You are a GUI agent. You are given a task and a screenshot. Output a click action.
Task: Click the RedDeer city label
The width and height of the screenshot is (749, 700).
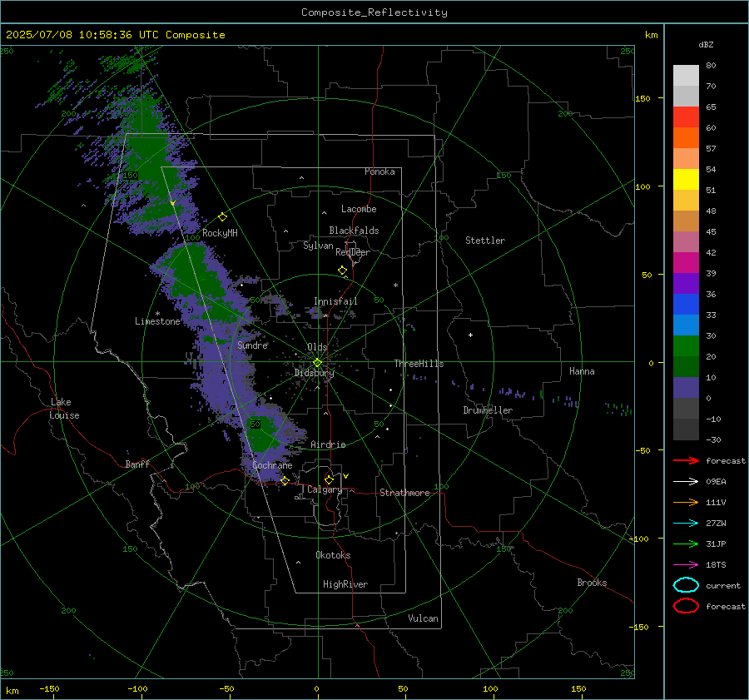pos(353,252)
